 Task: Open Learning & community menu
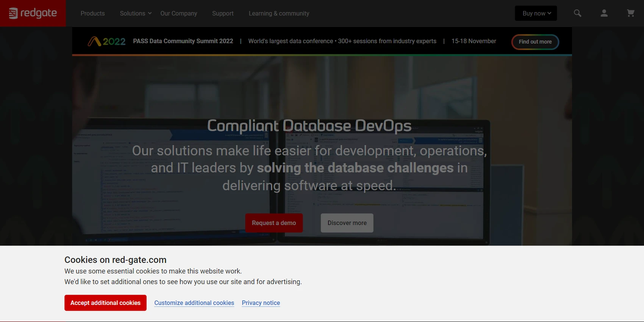coord(279,13)
